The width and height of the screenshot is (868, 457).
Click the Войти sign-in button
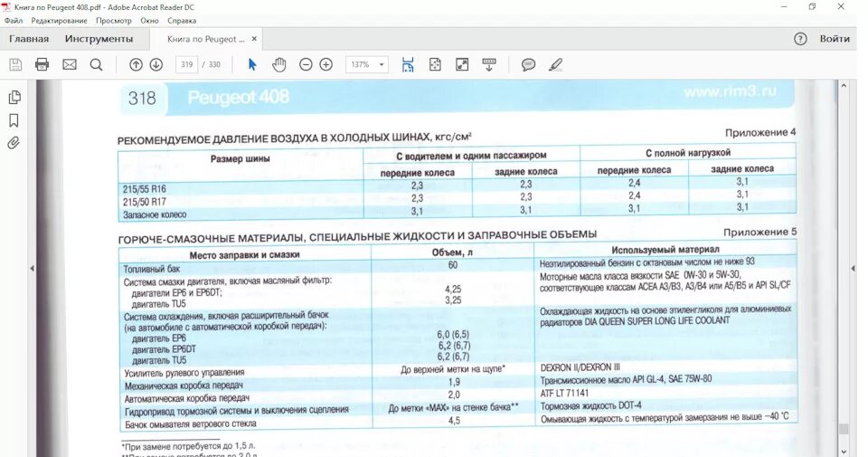tap(835, 39)
